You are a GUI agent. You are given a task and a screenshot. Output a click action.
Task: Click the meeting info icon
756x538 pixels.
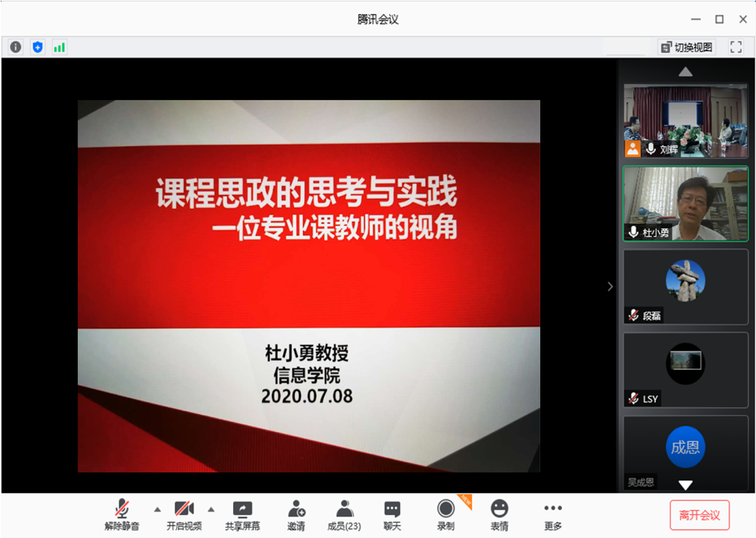coord(15,47)
